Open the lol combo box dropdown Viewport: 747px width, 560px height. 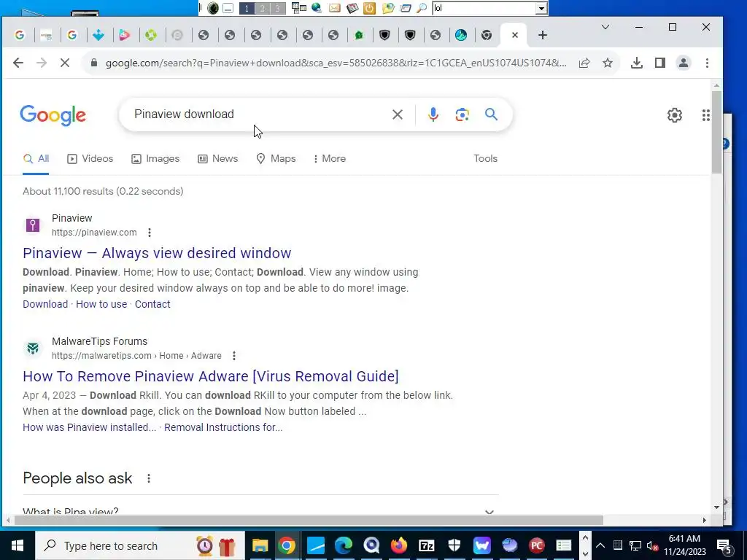(x=541, y=8)
